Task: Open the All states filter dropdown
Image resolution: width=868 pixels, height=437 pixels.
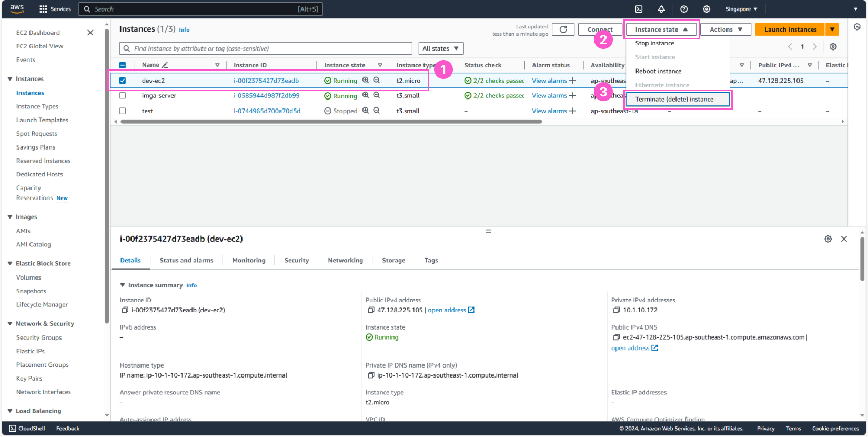Action: (441, 48)
